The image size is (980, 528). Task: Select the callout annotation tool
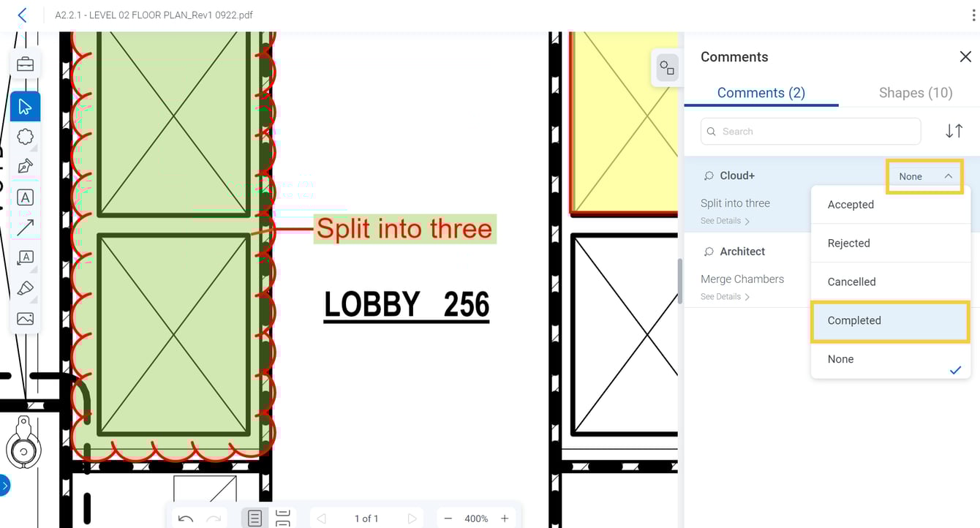tap(25, 257)
